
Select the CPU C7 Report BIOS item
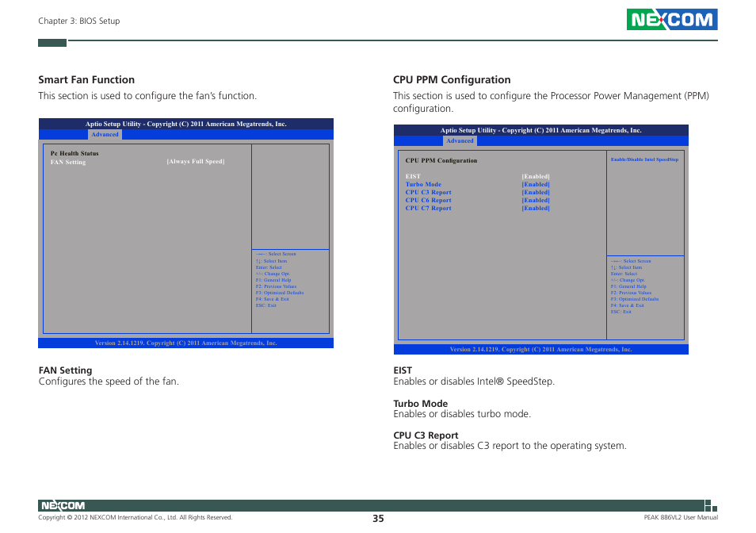point(428,208)
